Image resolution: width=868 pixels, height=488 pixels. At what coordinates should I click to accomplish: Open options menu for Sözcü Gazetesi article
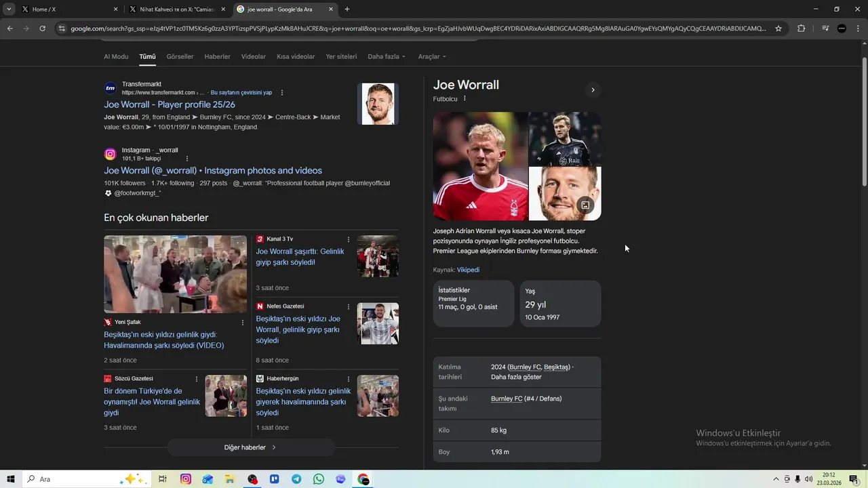point(197,379)
